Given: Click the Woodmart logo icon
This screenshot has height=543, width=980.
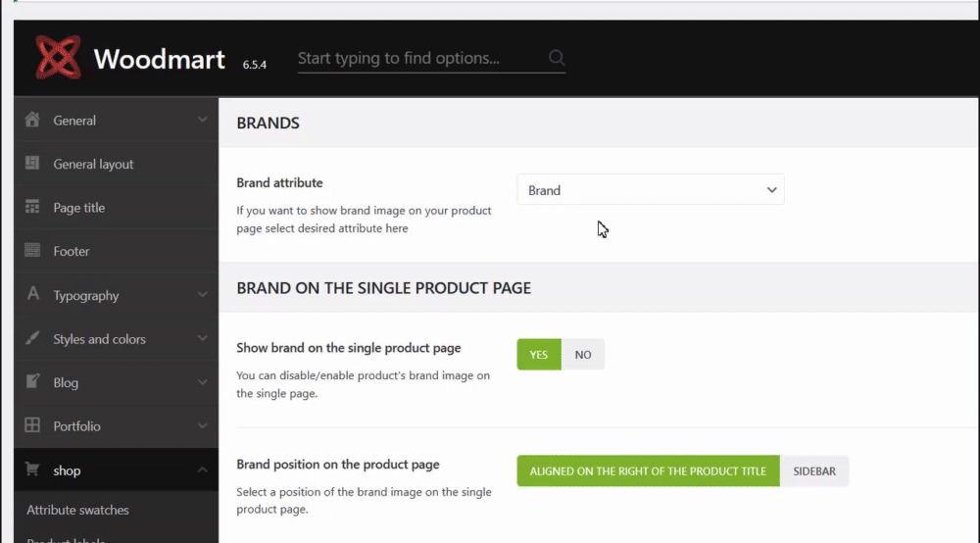Looking at the screenshot, I should 58,58.
